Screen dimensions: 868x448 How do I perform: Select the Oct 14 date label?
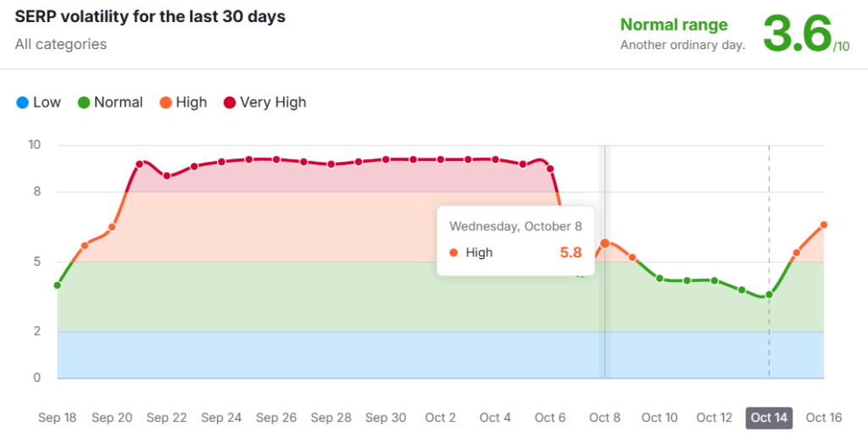769,418
